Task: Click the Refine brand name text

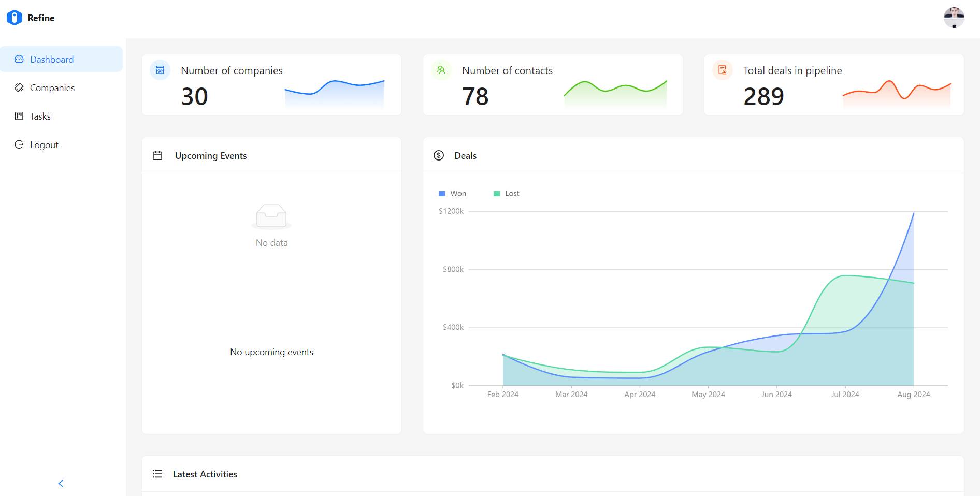Action: 41,18
